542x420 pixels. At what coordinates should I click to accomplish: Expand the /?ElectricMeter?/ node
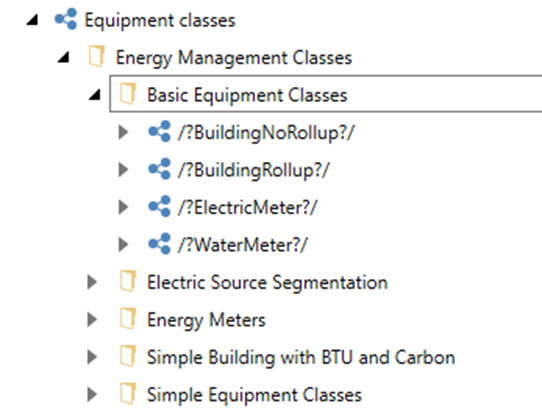point(123,207)
